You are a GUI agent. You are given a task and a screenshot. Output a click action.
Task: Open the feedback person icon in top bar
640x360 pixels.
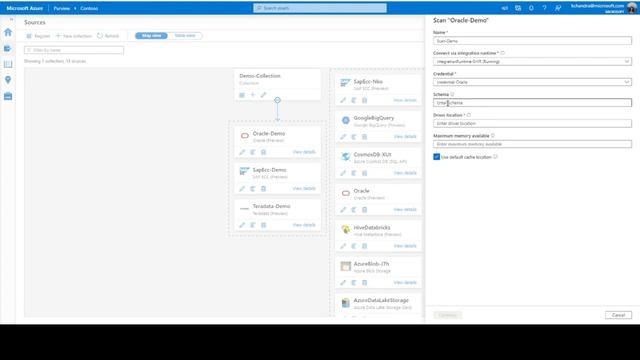(558, 8)
